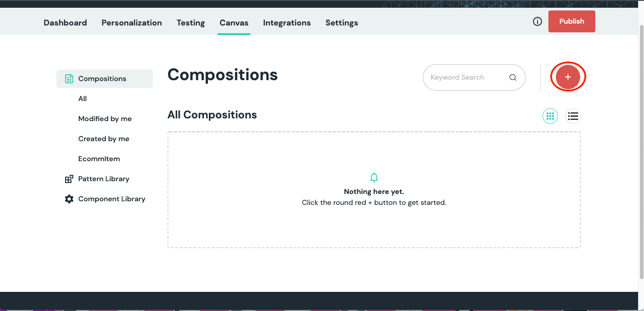Filter by Modified by me
The image size is (644, 311).
pos(105,119)
